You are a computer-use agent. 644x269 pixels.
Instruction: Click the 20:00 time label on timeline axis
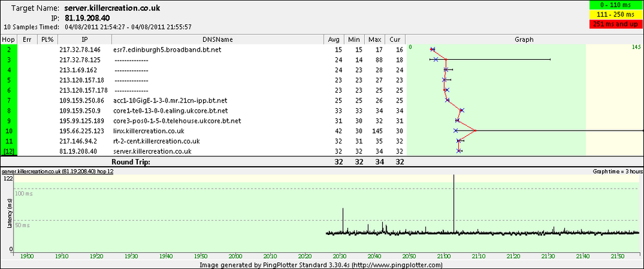tap(236, 256)
